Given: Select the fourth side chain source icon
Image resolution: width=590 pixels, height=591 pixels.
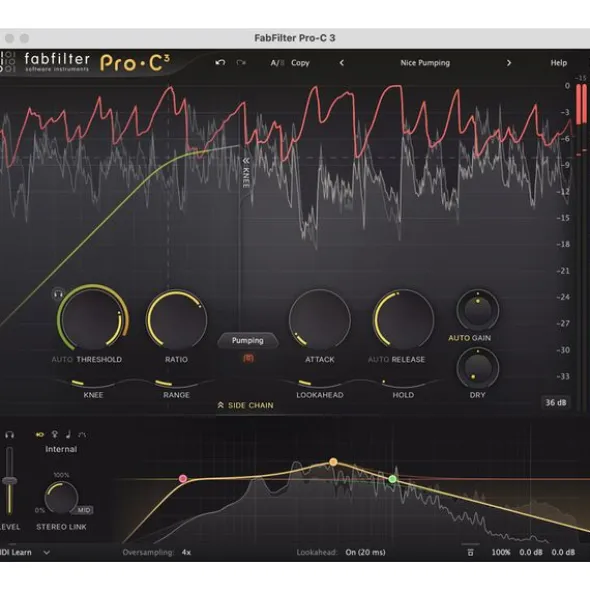Looking at the screenshot, I should (x=82, y=435).
